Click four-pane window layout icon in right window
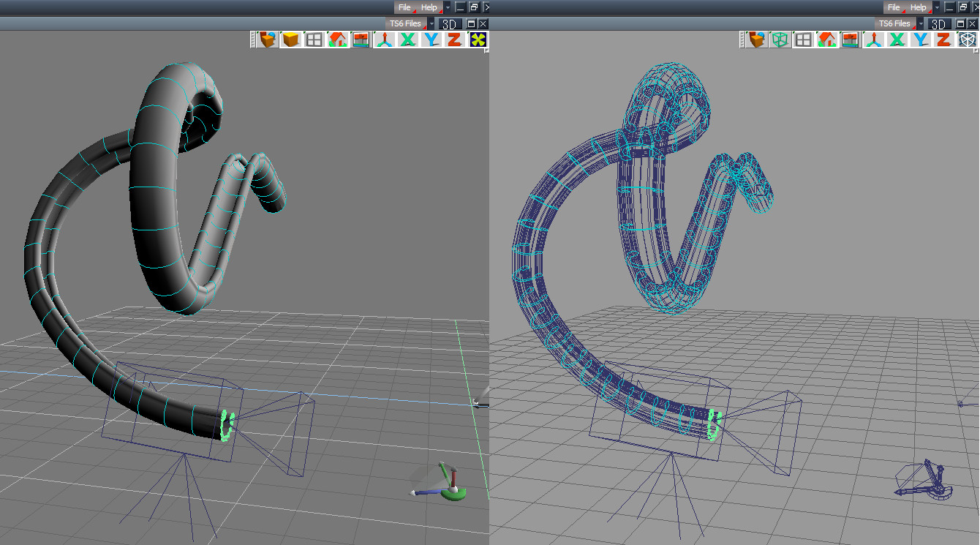Image resolution: width=980 pixels, height=545 pixels. tap(804, 40)
